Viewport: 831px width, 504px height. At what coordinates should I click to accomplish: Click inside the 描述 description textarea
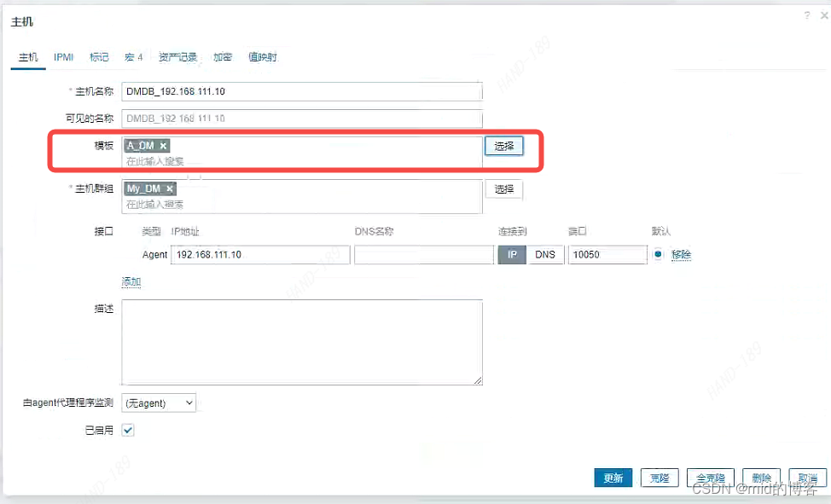(x=302, y=342)
